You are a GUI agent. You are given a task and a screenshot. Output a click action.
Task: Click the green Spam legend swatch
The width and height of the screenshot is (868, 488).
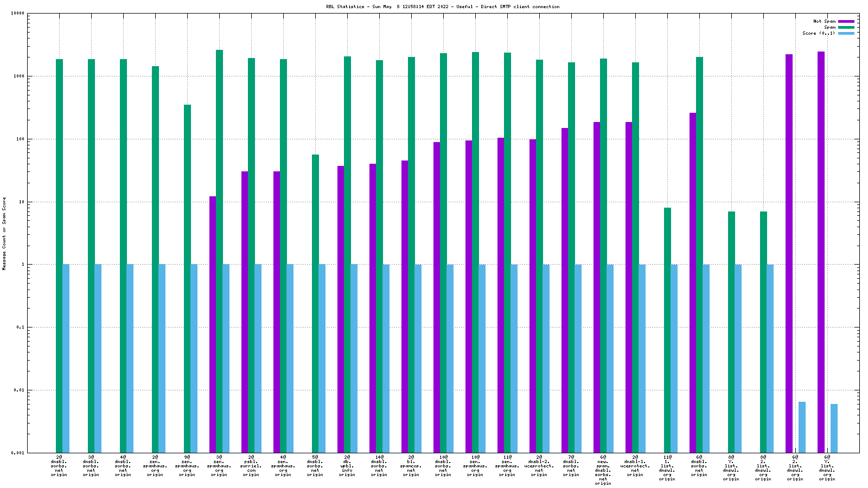pos(846,27)
